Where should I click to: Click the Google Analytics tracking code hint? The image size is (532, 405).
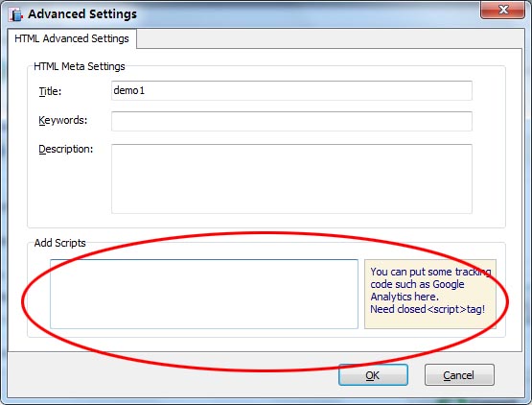click(430, 295)
